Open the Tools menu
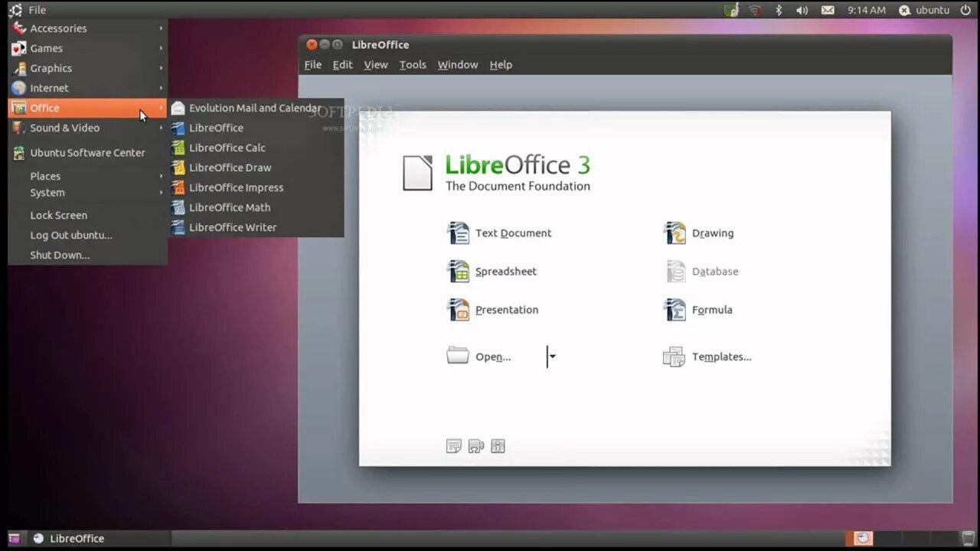Screen dimensions: 980x551 point(413,65)
